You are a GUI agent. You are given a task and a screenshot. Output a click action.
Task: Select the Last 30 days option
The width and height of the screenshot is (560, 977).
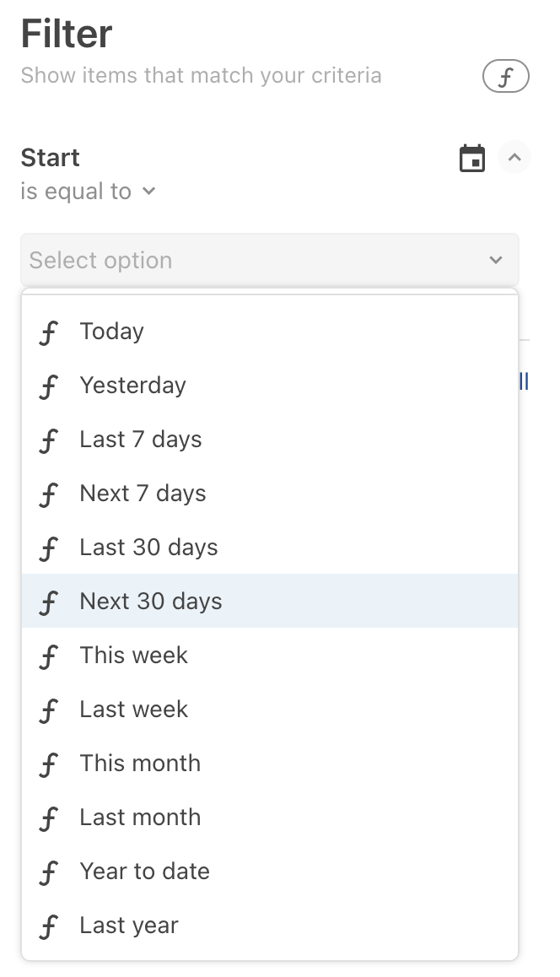point(270,547)
